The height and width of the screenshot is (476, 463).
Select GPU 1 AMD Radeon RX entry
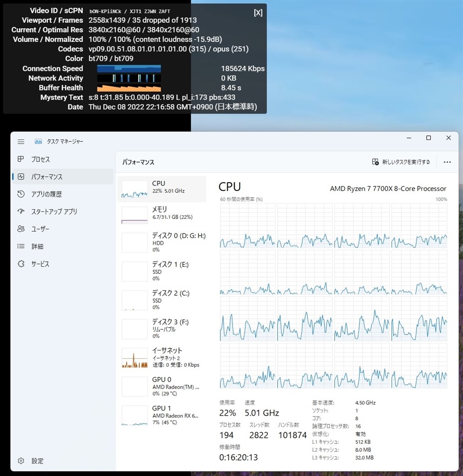[x=162, y=415]
